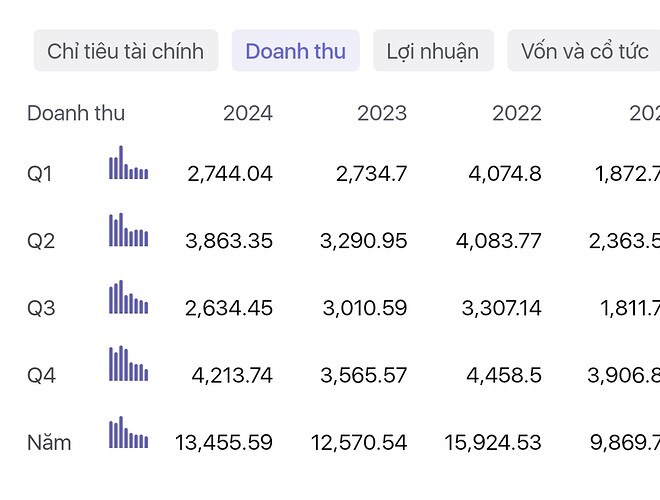Click 2024 yearly revenue 13,455.59
Image resolution: width=660 pixels, height=500 pixels.
223,442
